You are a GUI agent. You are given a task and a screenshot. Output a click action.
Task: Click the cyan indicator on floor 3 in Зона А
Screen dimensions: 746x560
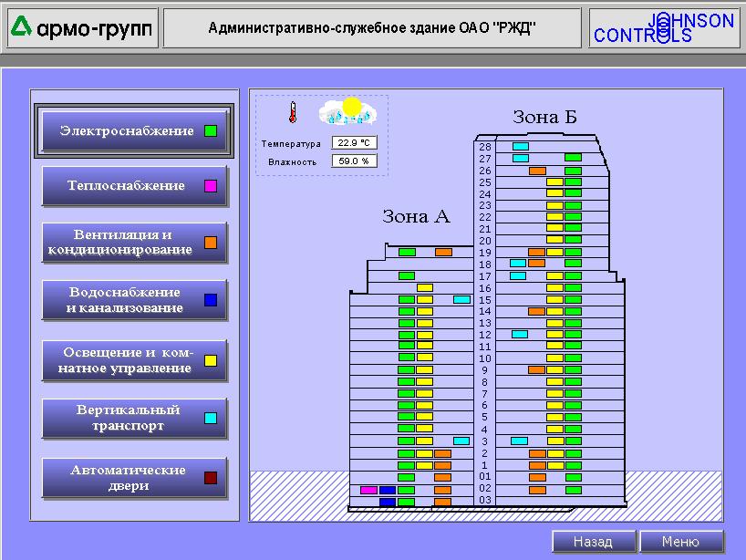coord(461,441)
